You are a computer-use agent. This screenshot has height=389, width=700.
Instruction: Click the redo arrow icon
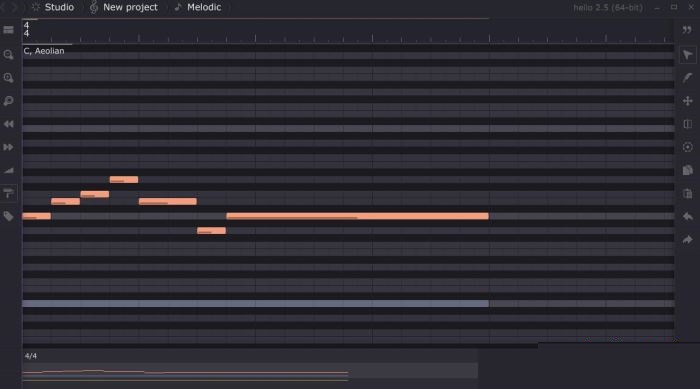coord(688,240)
